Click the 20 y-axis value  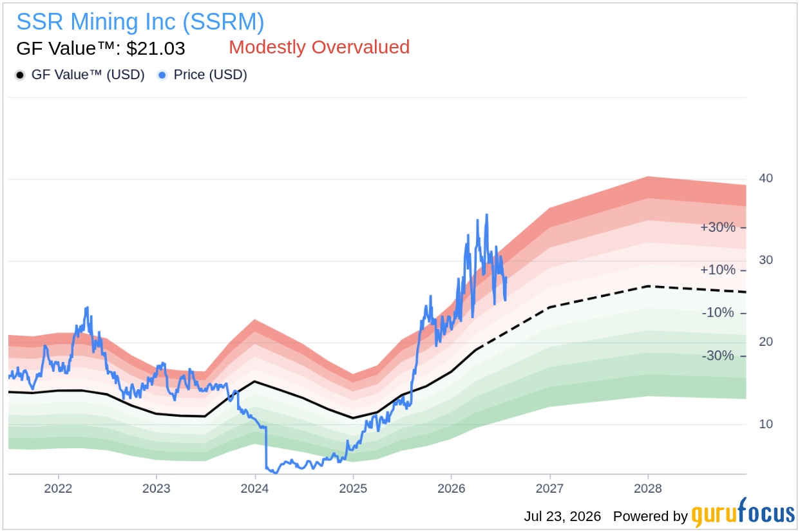[x=765, y=341]
